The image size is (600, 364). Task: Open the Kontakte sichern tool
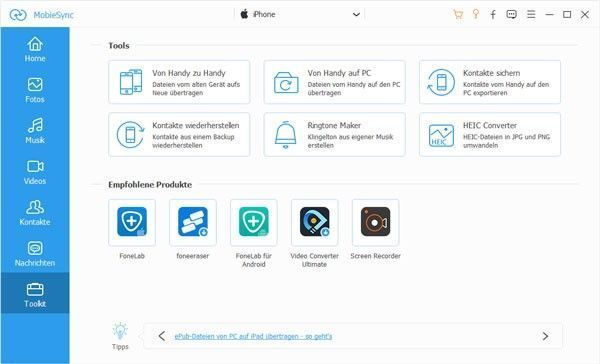[490, 82]
